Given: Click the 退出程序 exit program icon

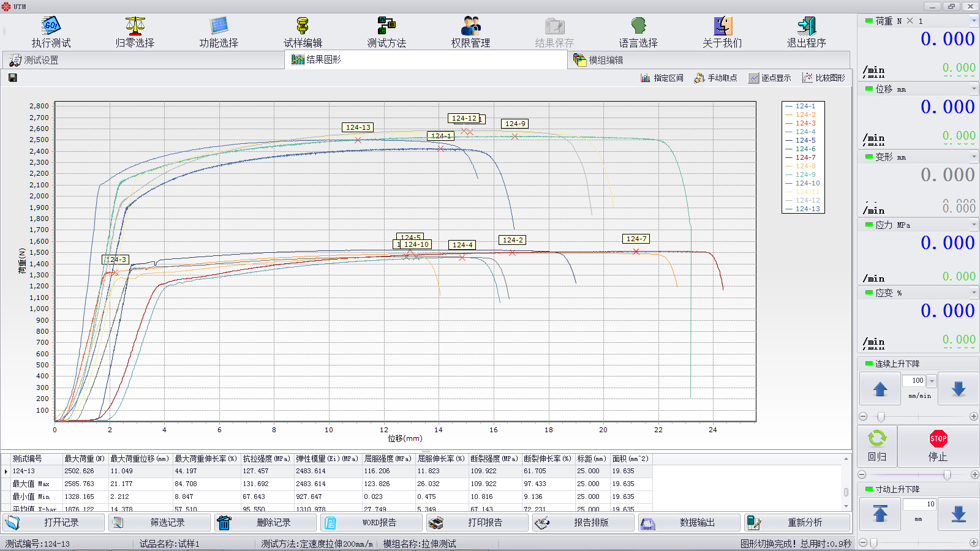Looking at the screenshot, I should tap(806, 26).
